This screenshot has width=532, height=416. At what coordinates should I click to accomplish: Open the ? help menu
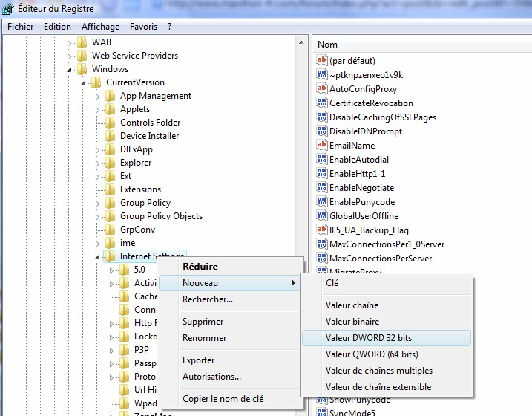click(x=169, y=27)
